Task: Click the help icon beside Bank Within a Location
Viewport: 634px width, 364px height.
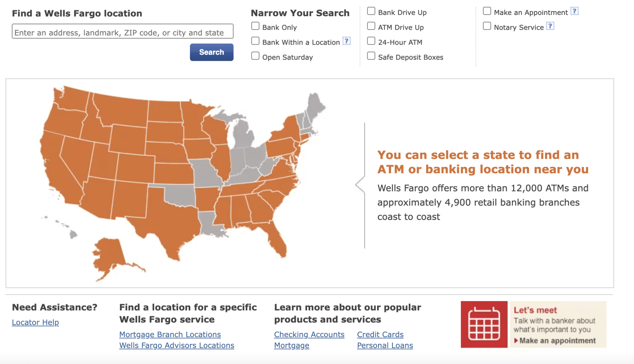Action: [347, 41]
